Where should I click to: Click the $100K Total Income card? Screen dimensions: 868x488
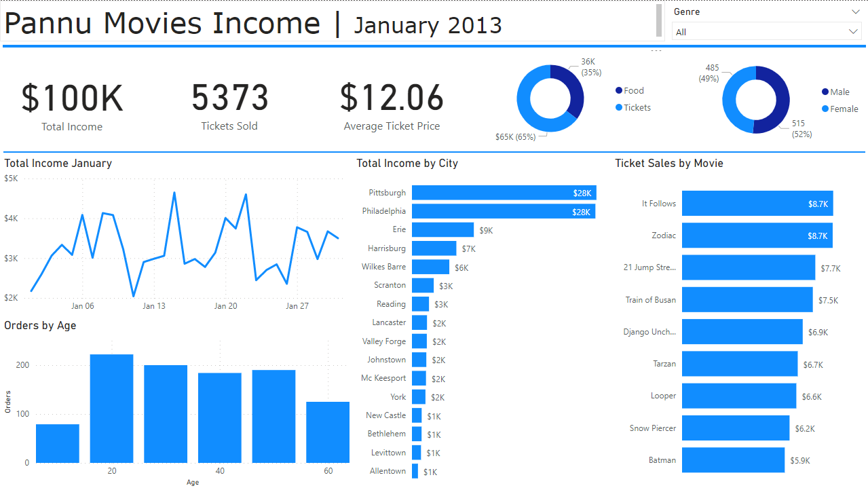72,105
